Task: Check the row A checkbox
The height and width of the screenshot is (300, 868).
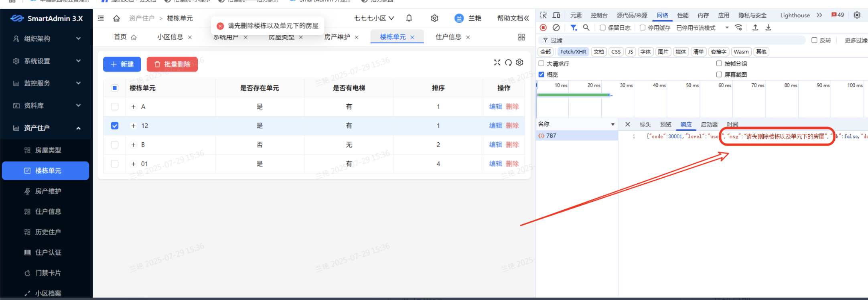Action: pos(115,107)
